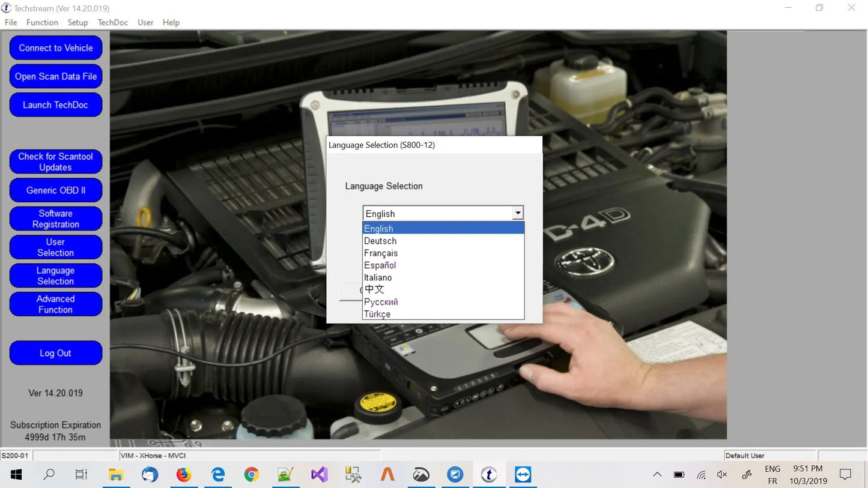Choose Español from the language list

(380, 265)
